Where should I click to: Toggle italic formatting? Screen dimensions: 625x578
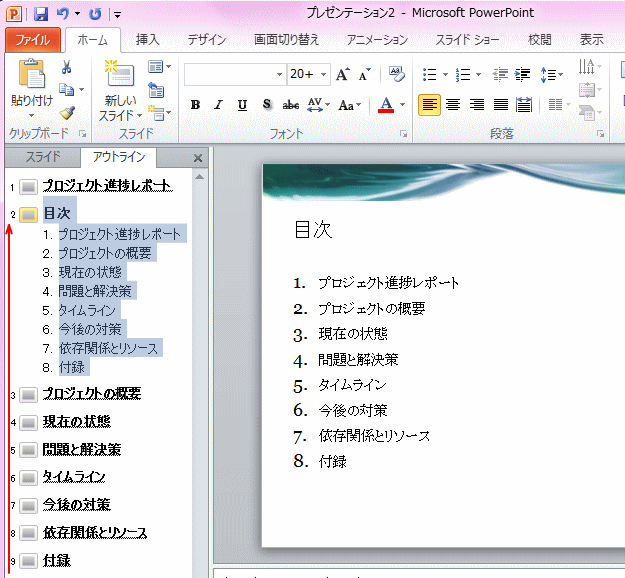coord(218,105)
